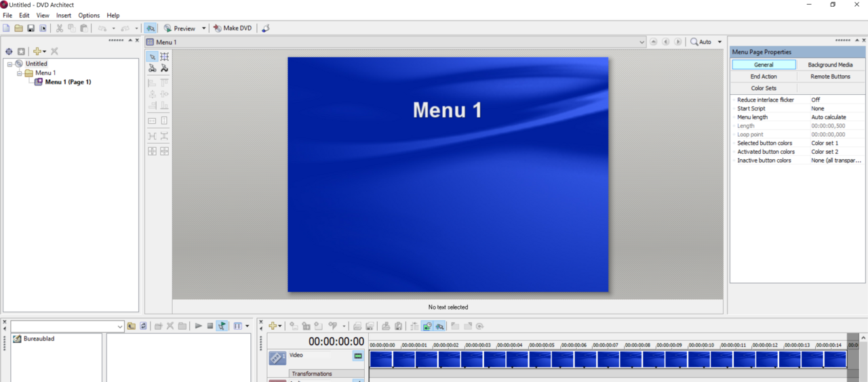Toggle the Video track motion button
Image resolution: width=868 pixels, height=382 pixels.
358,356
